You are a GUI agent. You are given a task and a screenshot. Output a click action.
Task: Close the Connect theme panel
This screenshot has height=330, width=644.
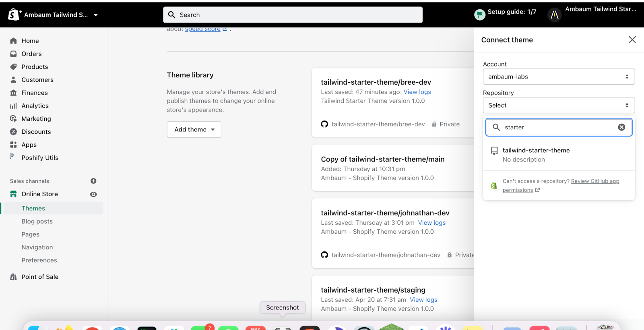[x=632, y=39]
